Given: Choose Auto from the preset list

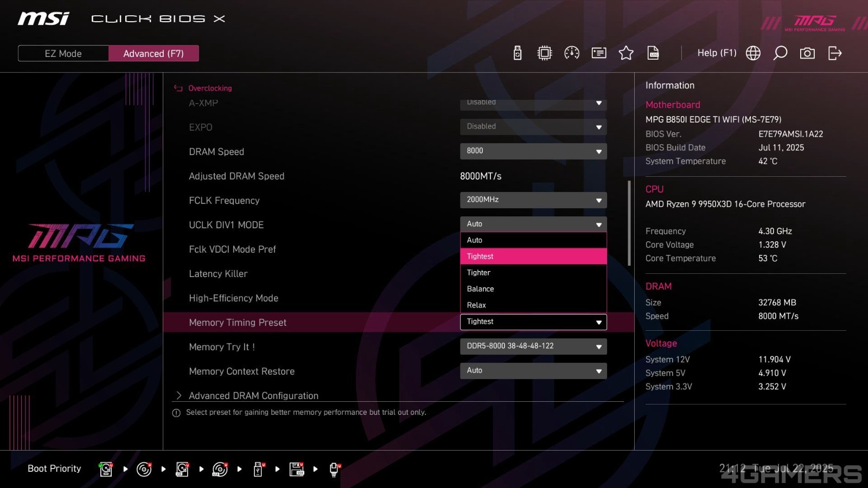Looking at the screenshot, I should 533,240.
